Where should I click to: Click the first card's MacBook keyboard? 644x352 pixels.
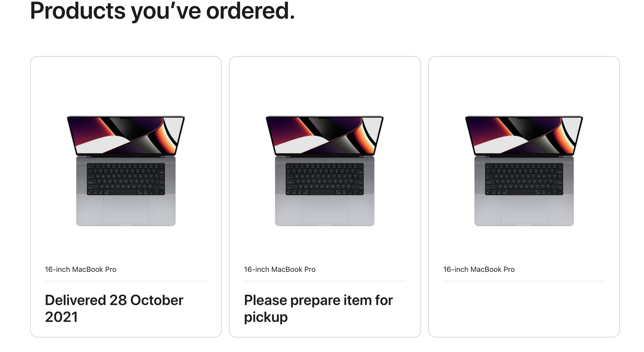point(126,179)
